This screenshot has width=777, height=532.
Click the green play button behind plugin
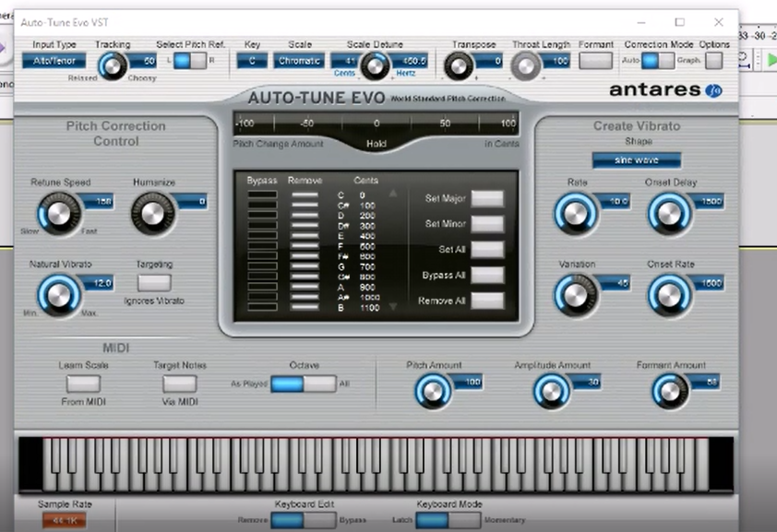pos(771,60)
